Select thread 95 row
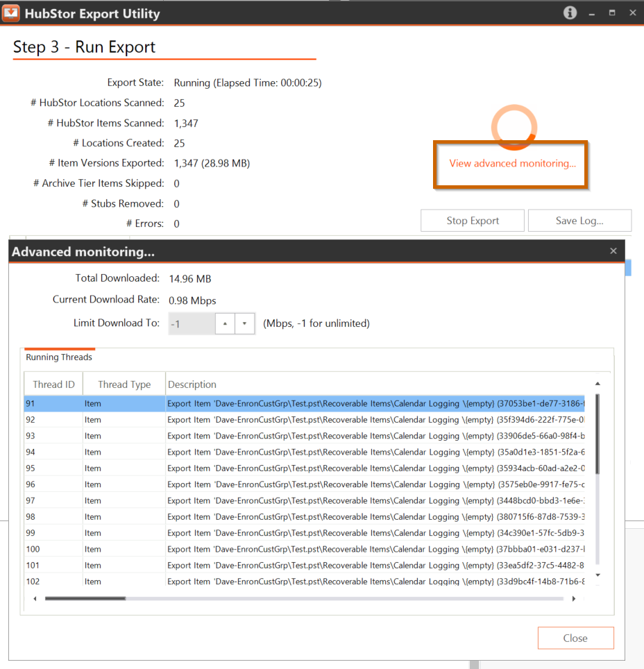644x669 pixels. click(304, 468)
